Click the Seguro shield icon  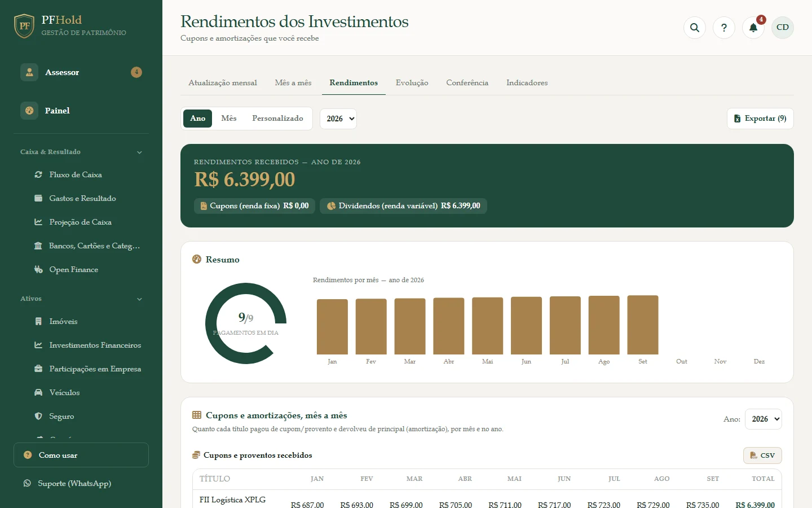pos(38,417)
